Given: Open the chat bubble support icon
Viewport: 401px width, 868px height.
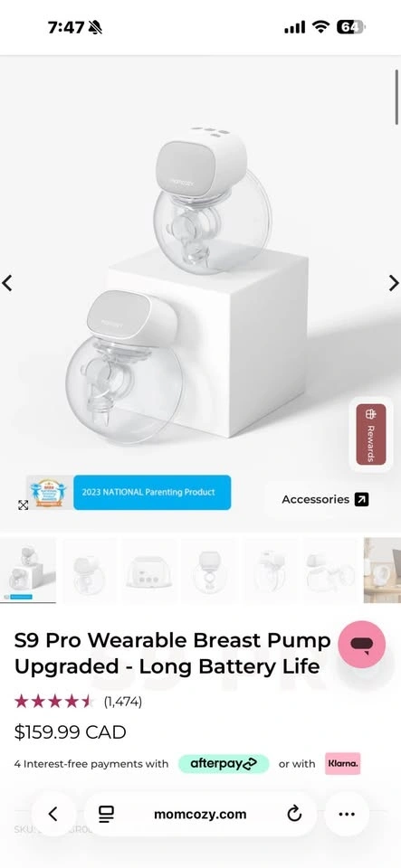Looking at the screenshot, I should (362, 645).
